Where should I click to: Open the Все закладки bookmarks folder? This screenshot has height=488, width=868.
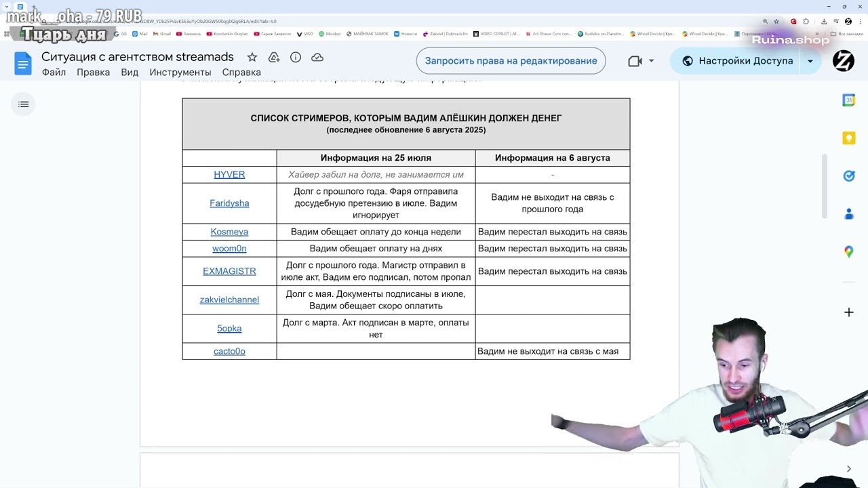pyautogui.click(x=848, y=34)
